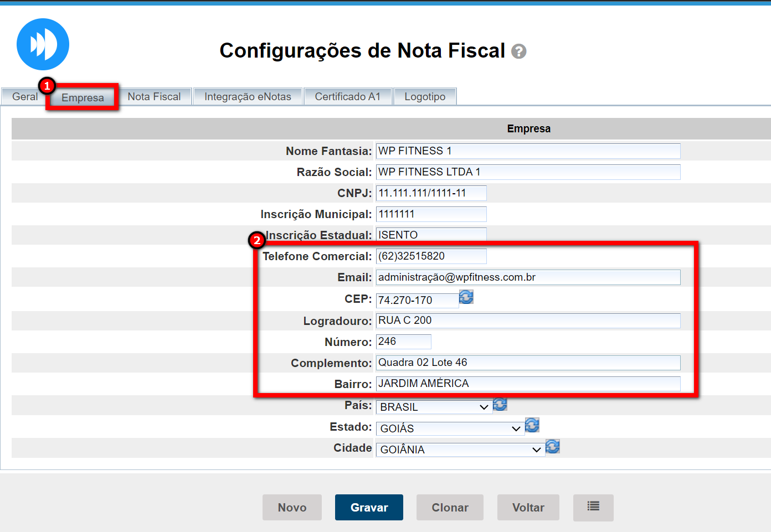This screenshot has height=532, width=771.
Task: Select the Empresa tab
Action: pos(83,97)
